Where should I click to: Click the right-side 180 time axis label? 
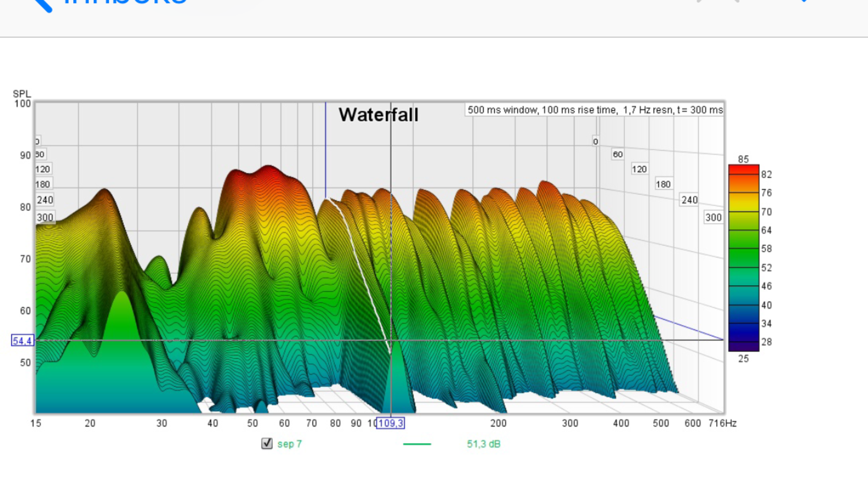point(663,184)
